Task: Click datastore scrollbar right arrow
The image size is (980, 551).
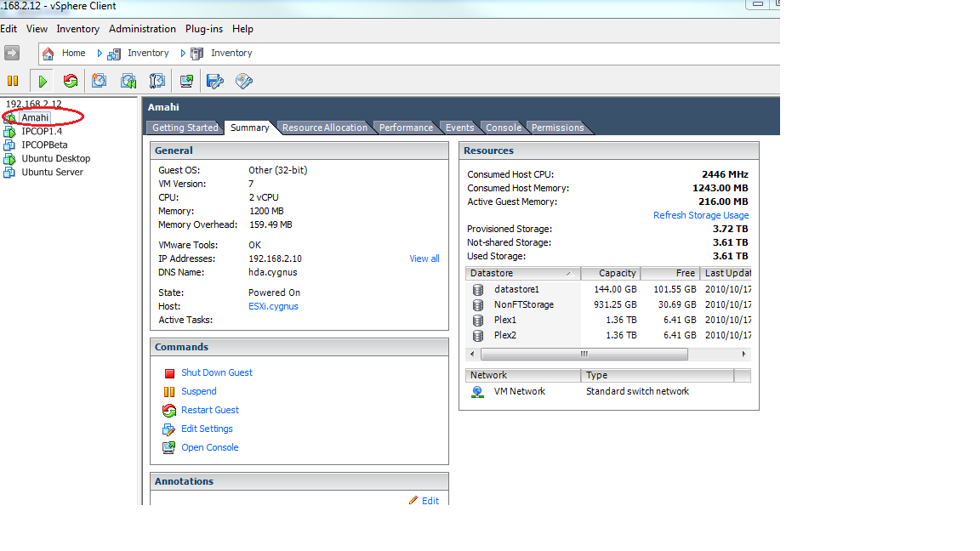Action: click(744, 355)
